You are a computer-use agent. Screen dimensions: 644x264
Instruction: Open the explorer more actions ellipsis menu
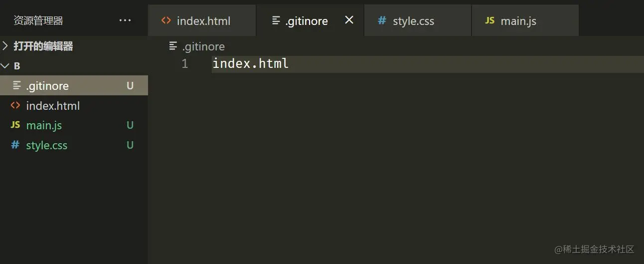click(x=125, y=20)
